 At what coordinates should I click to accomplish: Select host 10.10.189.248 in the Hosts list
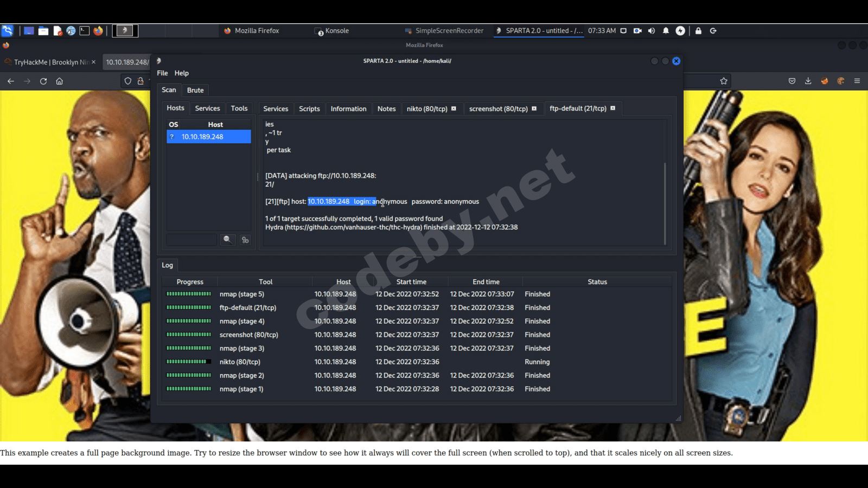tap(209, 137)
